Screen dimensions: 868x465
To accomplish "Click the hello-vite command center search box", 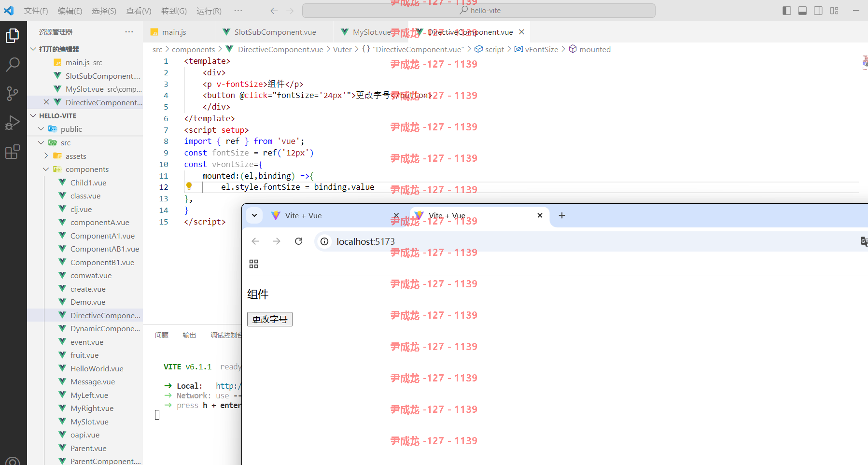I will 478,11.
